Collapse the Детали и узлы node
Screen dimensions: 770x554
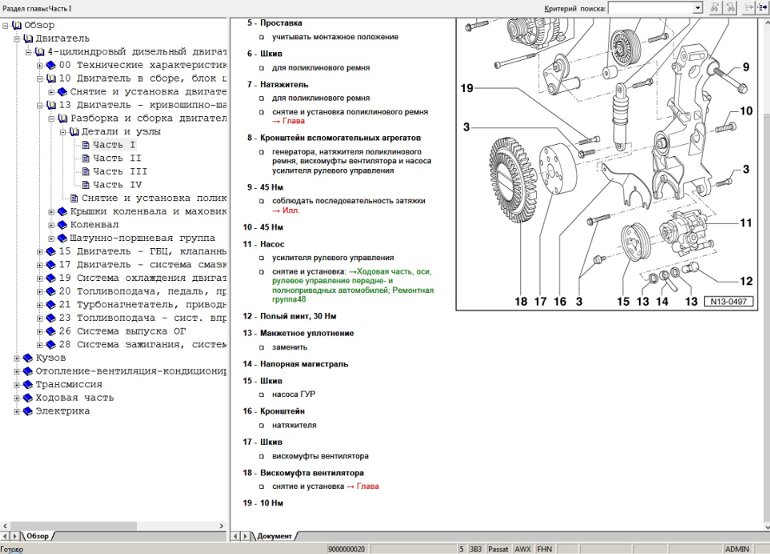tap(63, 132)
